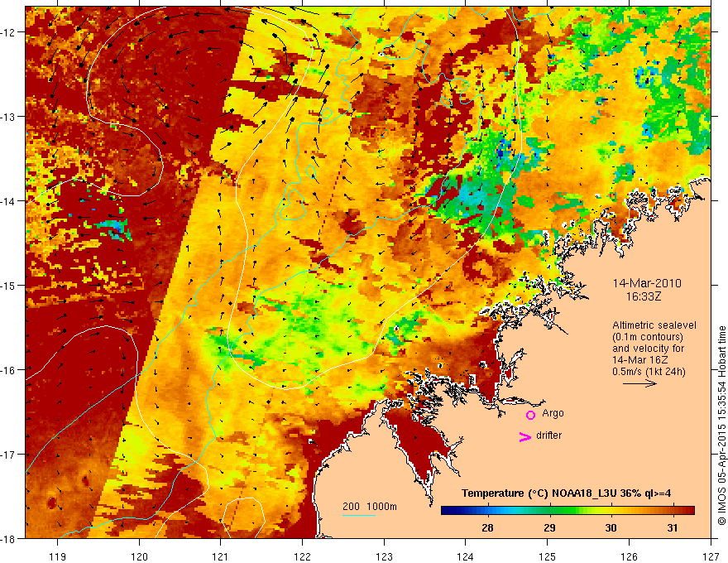Click the longitude axis label 120
Image resolution: width=728 pixels, height=563 pixels.
pos(139,556)
